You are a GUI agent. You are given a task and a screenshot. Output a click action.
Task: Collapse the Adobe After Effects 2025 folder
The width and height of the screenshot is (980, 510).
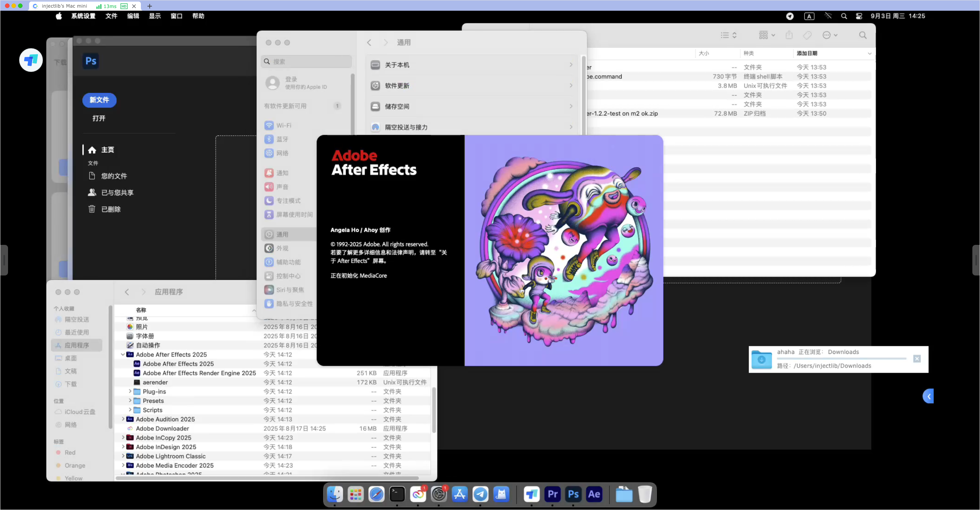pos(122,354)
